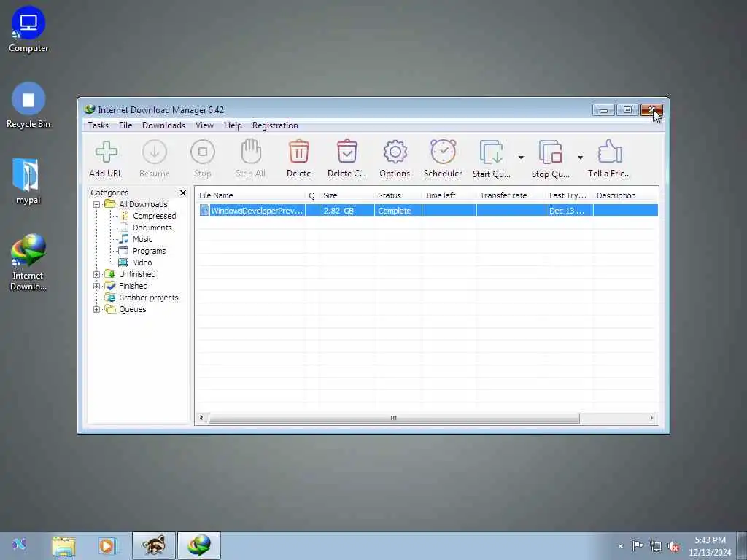Select the Unfinished category
This screenshot has width=747, height=560.
[x=137, y=274]
